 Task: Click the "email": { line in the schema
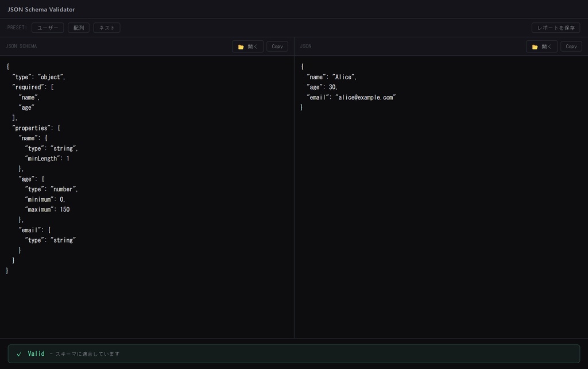point(34,230)
